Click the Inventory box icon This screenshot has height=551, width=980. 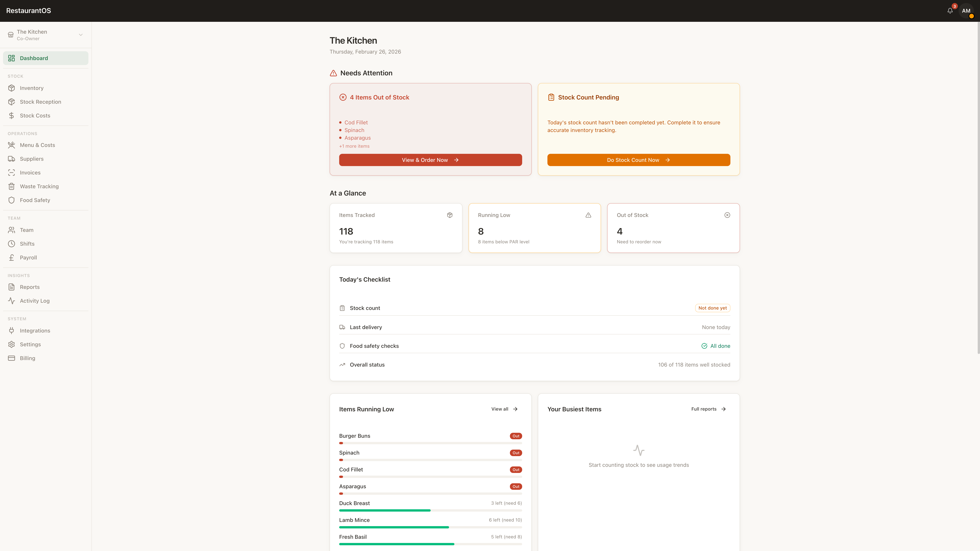coord(11,88)
